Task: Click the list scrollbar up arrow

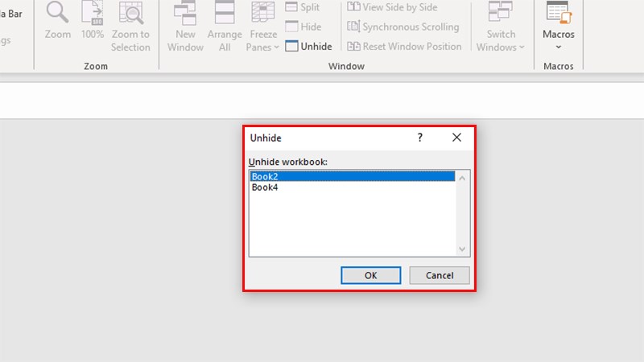Action: [462, 178]
